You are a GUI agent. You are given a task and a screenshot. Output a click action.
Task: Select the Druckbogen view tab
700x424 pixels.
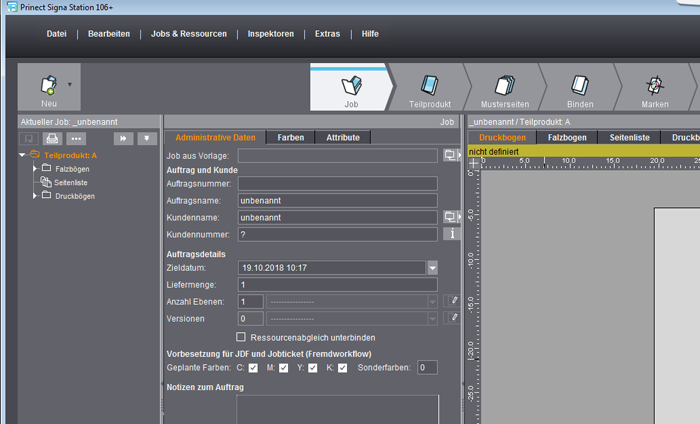502,137
